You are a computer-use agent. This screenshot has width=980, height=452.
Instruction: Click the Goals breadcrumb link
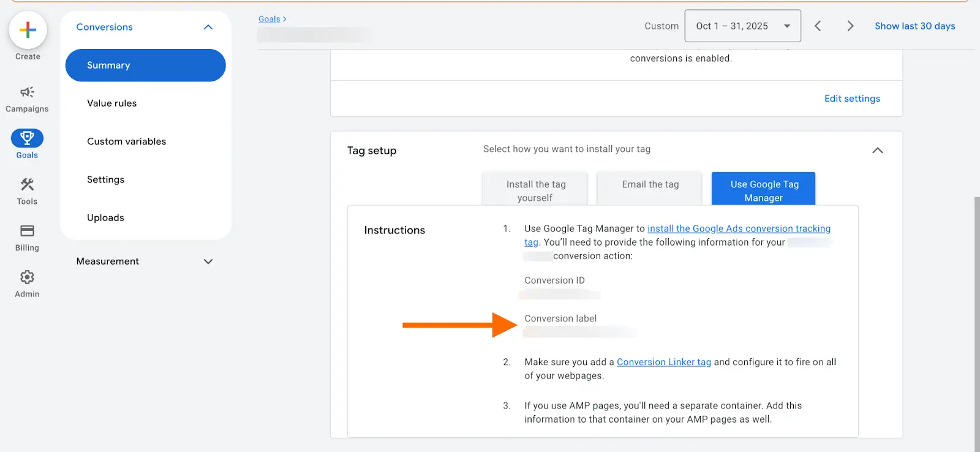click(x=269, y=19)
